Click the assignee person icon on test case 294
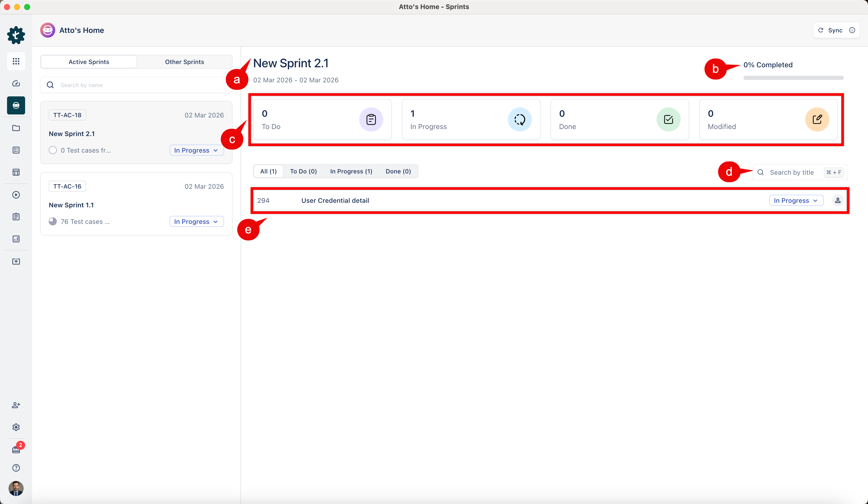The height and width of the screenshot is (504, 868). click(x=837, y=200)
